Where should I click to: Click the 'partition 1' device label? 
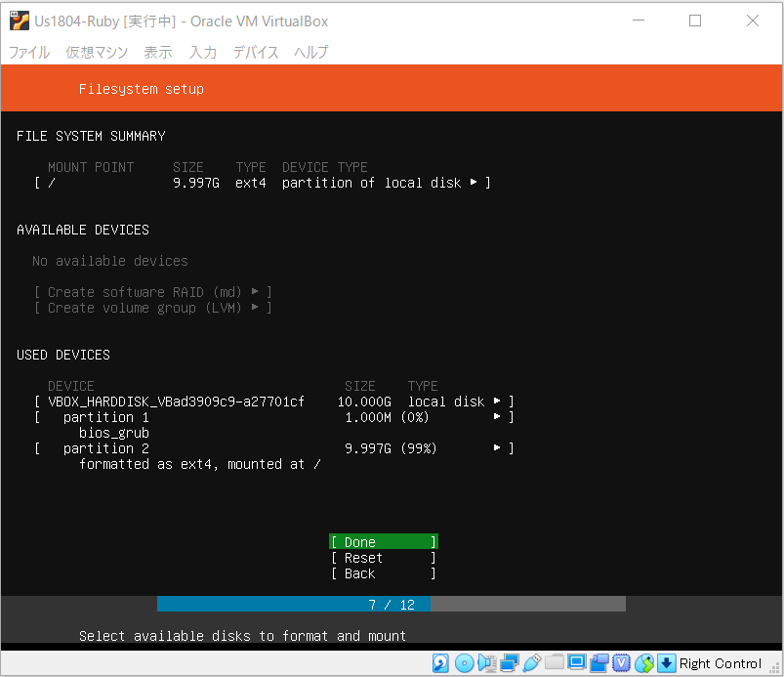106,417
